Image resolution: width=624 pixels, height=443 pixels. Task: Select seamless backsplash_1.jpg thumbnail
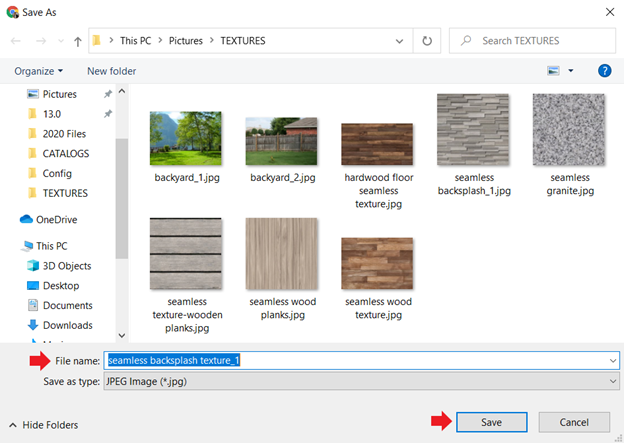click(x=473, y=129)
